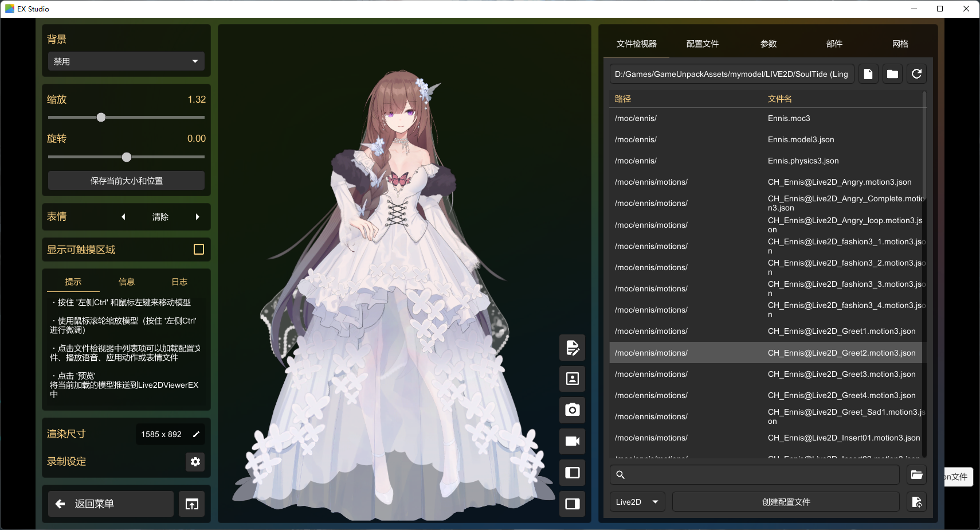Click 保存当前大小和位置 button
The width and height of the screenshot is (980, 530).
(126, 181)
